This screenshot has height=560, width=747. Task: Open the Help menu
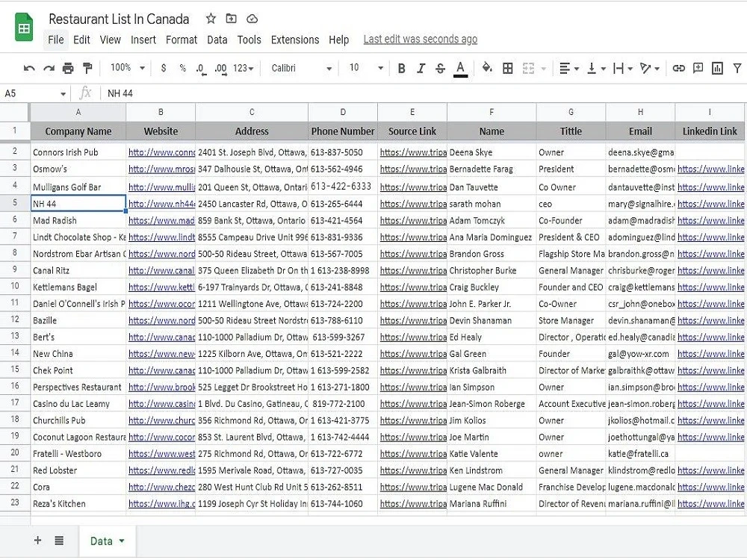338,40
